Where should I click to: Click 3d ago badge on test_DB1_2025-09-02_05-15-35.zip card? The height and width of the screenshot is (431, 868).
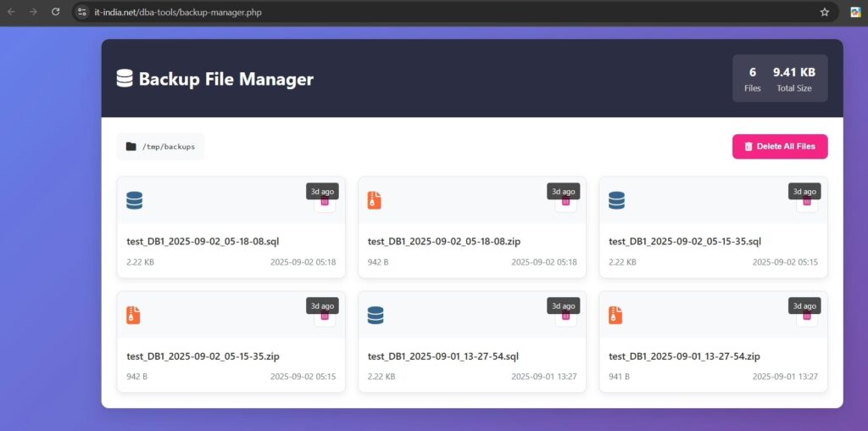[x=322, y=305]
